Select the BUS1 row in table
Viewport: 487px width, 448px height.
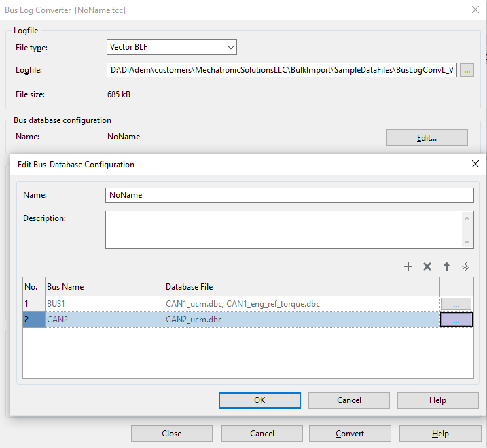click(102, 304)
